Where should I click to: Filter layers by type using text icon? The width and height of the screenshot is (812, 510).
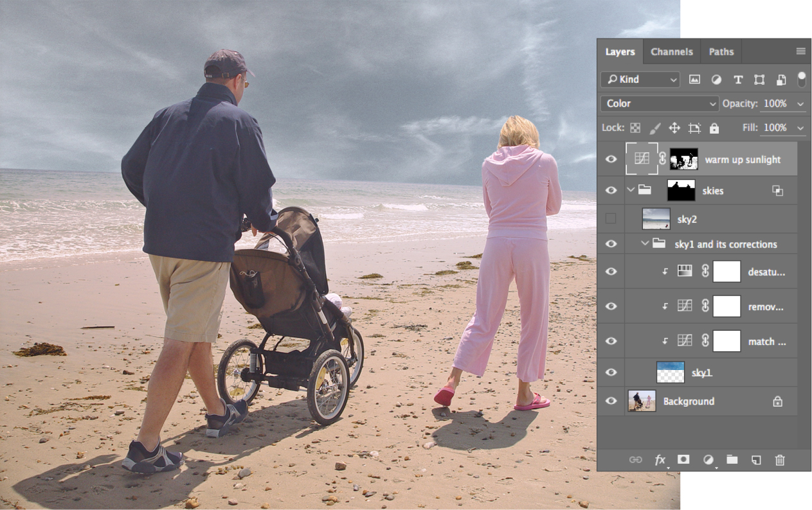[737, 79]
